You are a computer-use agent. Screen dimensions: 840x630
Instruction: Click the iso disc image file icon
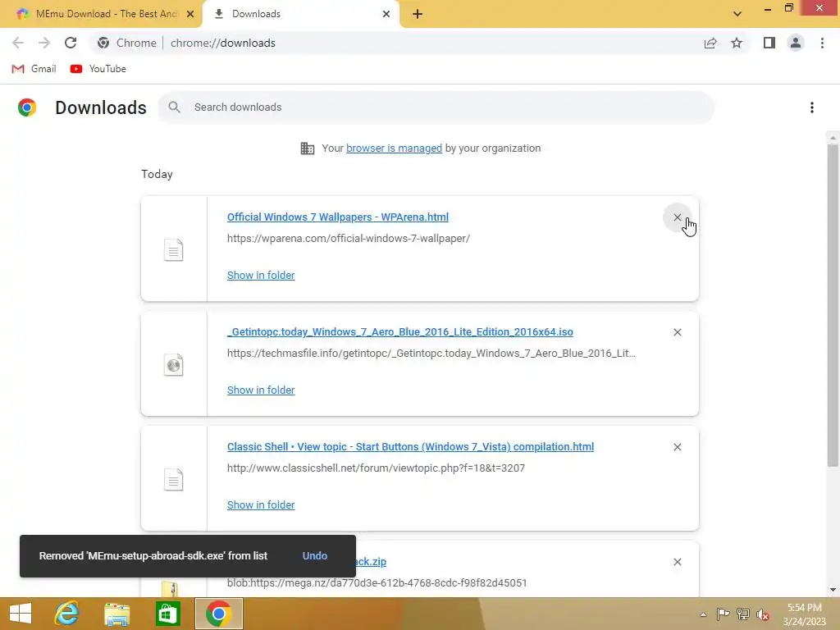click(x=174, y=365)
